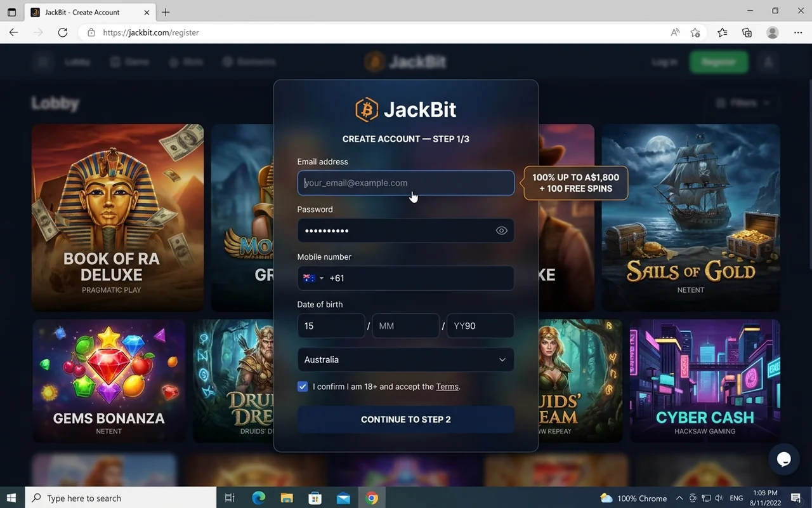Open the Gems Bonanza game tile
This screenshot has height=508, width=812.
(108, 380)
